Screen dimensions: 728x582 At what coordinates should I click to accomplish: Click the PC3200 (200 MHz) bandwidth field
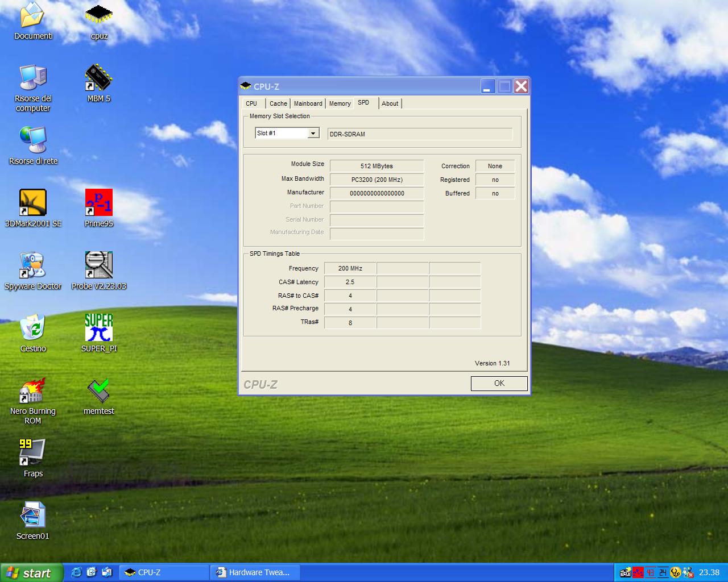click(377, 180)
